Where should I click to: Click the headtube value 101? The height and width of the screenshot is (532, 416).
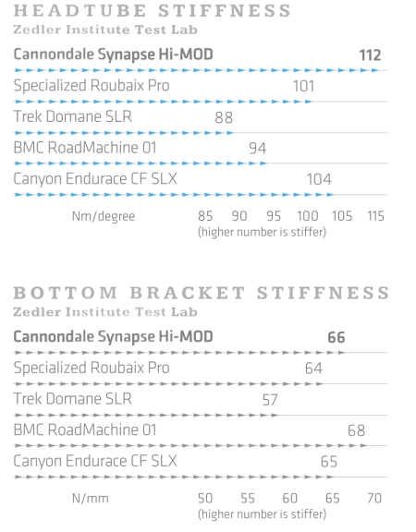tap(303, 86)
